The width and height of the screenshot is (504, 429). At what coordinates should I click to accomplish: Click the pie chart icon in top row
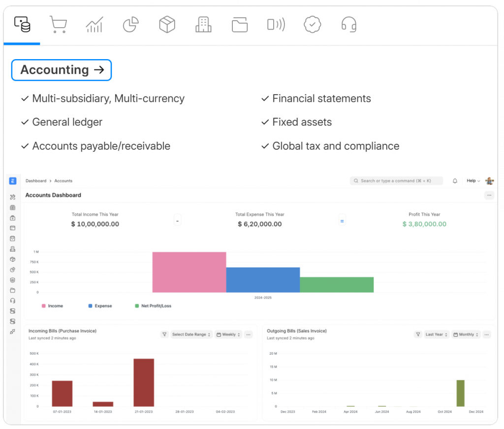130,24
